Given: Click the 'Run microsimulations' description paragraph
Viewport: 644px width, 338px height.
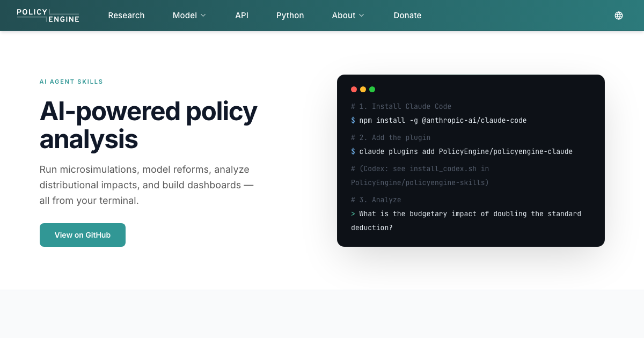Looking at the screenshot, I should point(147,185).
